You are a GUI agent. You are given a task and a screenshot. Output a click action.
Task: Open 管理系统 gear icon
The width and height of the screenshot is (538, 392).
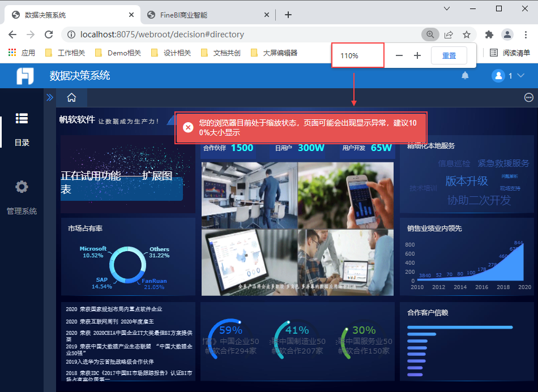click(22, 187)
